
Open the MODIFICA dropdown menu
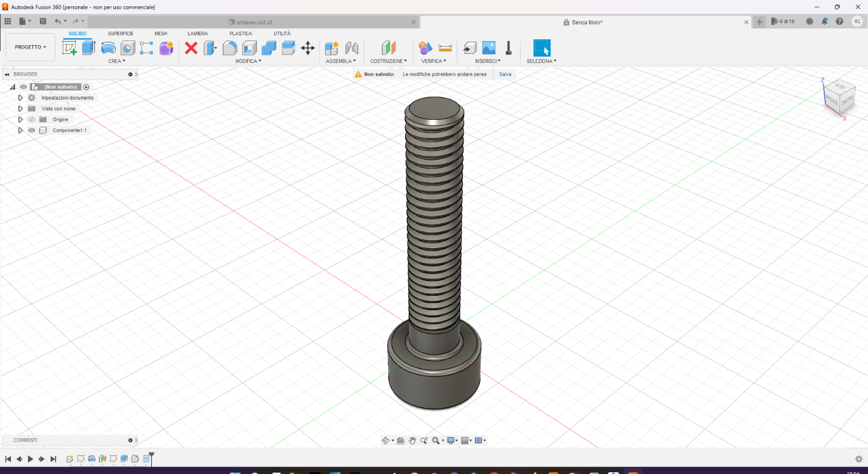248,61
